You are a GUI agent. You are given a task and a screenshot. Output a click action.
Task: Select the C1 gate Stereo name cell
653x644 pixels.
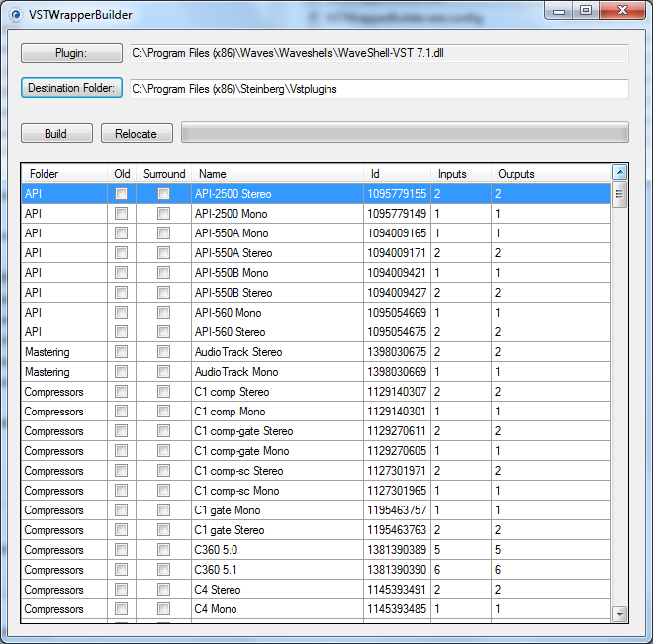277,530
